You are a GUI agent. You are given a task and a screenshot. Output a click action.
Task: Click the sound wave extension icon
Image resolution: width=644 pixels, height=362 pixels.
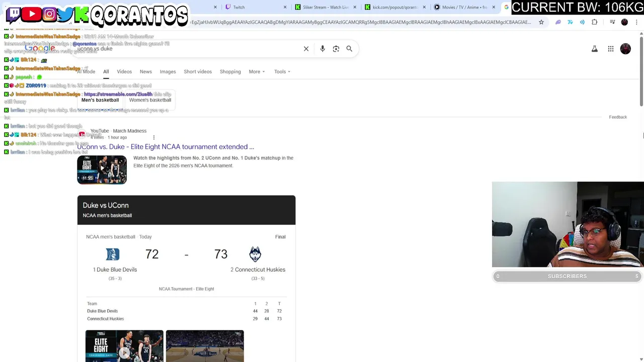pyautogui.click(x=582, y=22)
